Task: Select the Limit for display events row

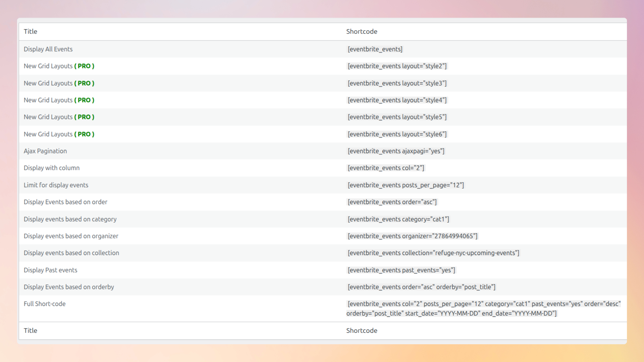Action: click(56, 185)
